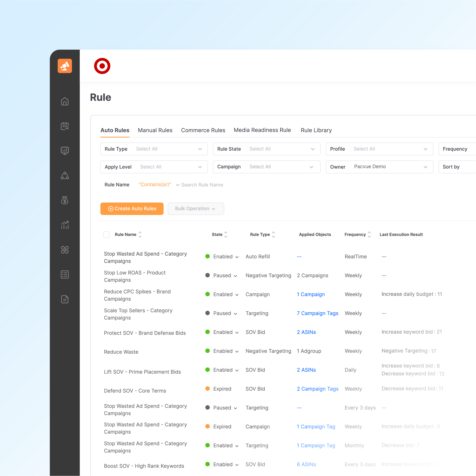Click the calendar search sidebar icon
The image size is (476, 476).
(65, 126)
